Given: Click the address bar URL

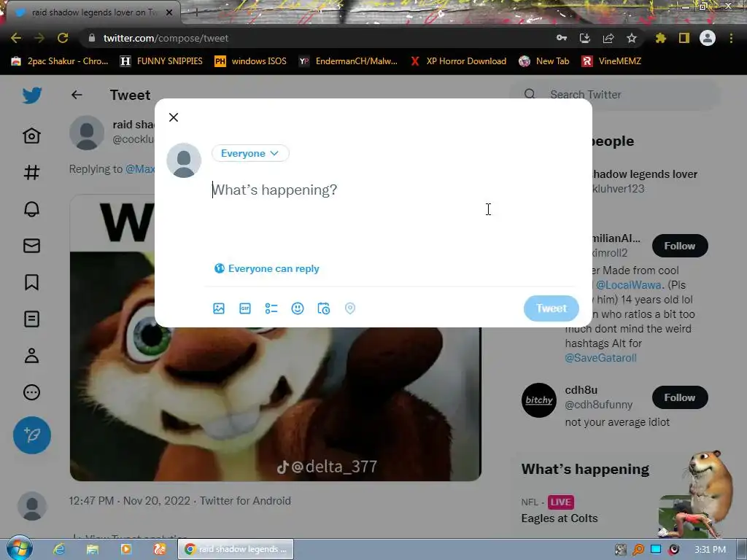Looking at the screenshot, I should coord(166,38).
